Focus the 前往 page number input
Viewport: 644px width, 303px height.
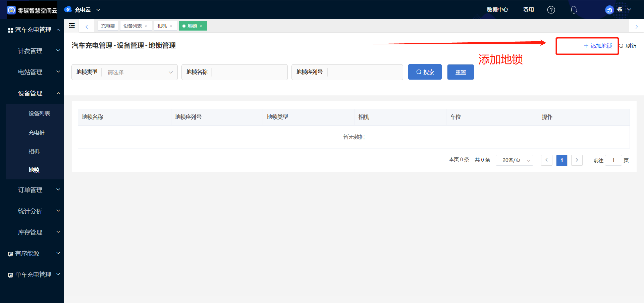click(x=613, y=160)
